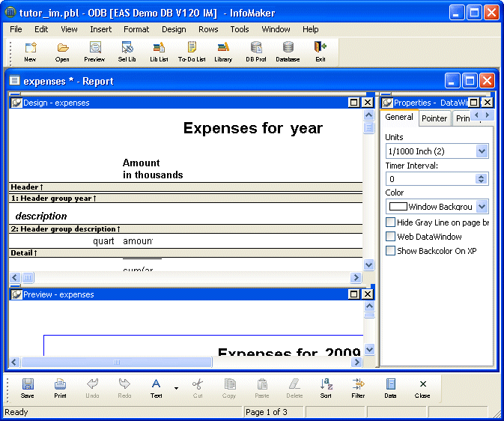Open the Window menu
This screenshot has width=504, height=421.
click(276, 29)
